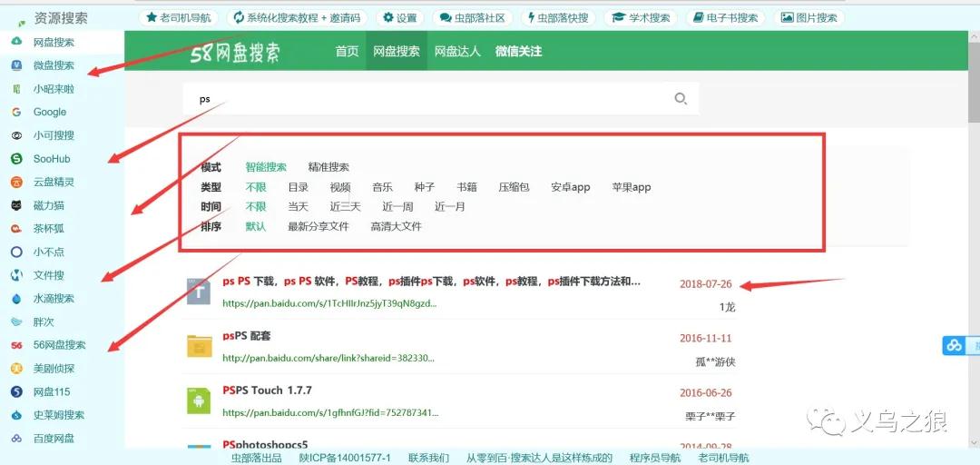The image size is (980, 465).
Task: Click the 电子书搜索 button
Action: click(x=726, y=17)
